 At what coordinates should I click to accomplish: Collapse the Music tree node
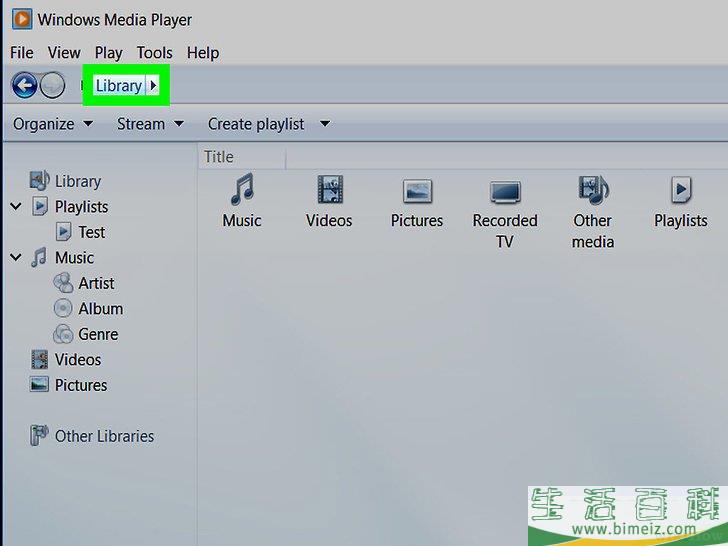pos(16,257)
